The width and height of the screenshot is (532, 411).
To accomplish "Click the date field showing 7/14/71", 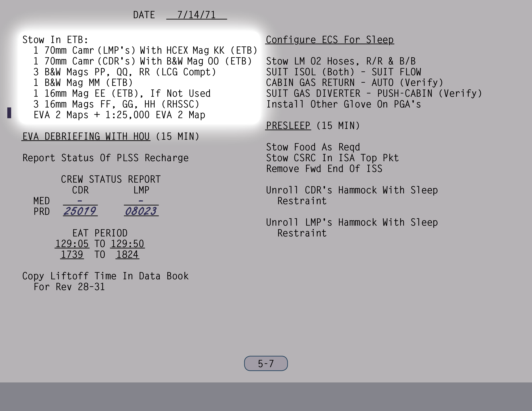I will click(x=196, y=15).
